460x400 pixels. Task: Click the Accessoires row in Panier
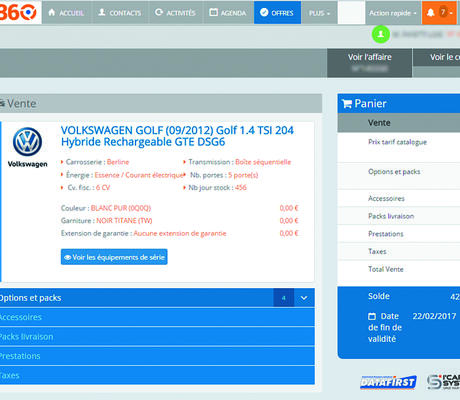pyautogui.click(x=399, y=198)
